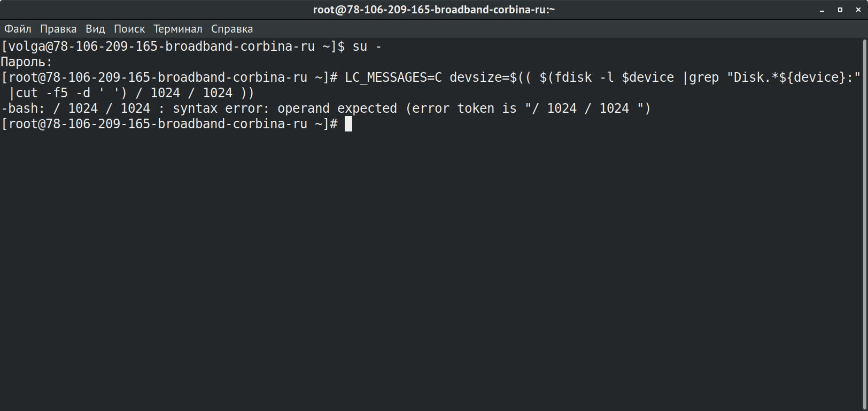Click the block cursor at the prompt
This screenshot has height=411, width=868.
coord(348,124)
